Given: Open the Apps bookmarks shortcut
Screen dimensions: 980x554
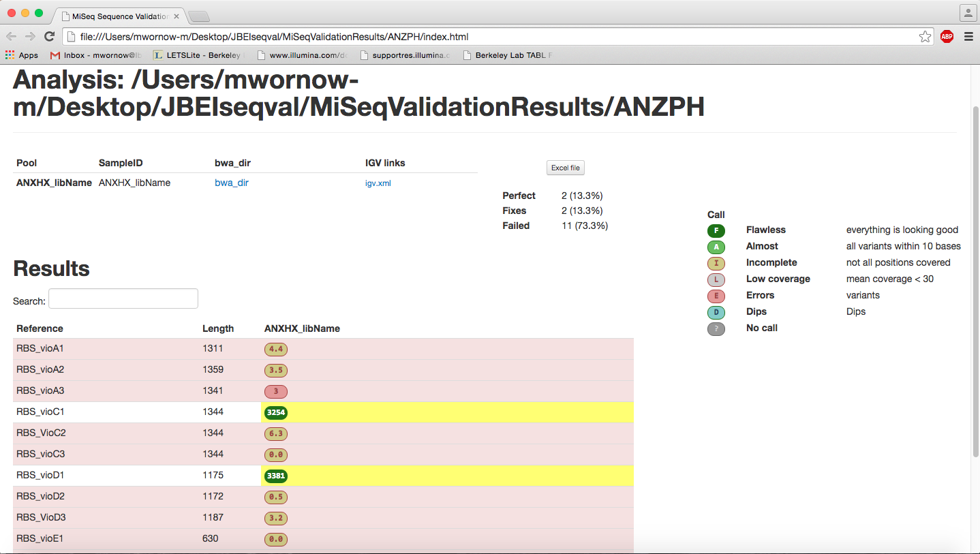Looking at the screenshot, I should pos(22,55).
